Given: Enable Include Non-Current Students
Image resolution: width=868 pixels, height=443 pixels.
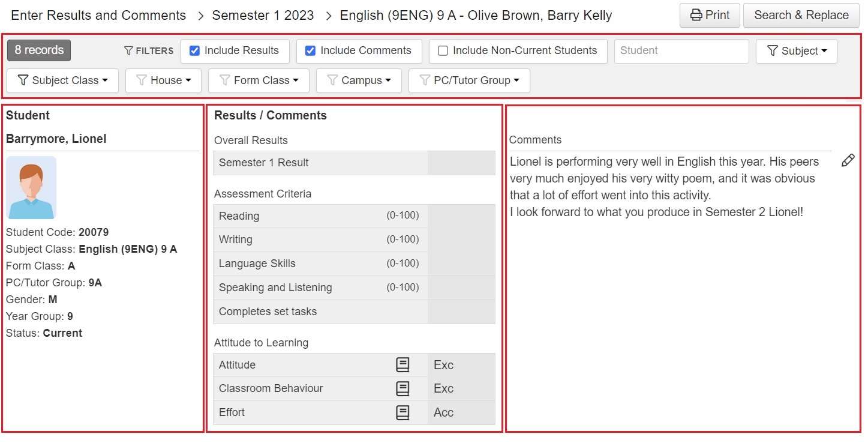Looking at the screenshot, I should tap(443, 51).
